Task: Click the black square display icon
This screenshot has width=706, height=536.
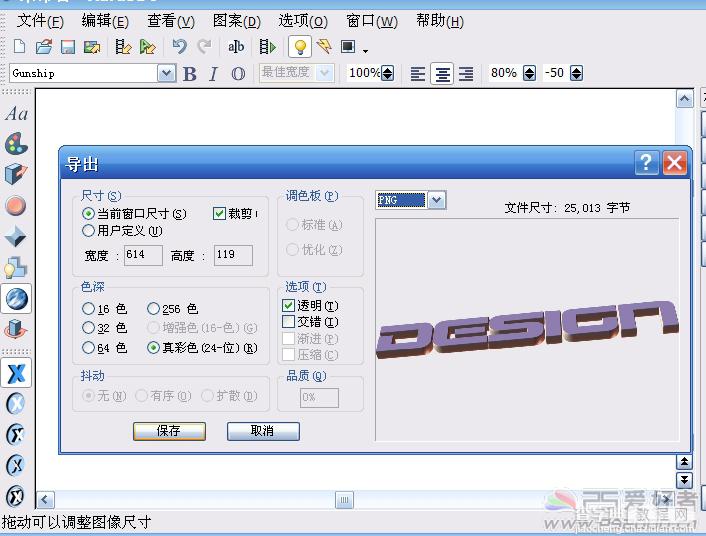Action: pos(348,46)
